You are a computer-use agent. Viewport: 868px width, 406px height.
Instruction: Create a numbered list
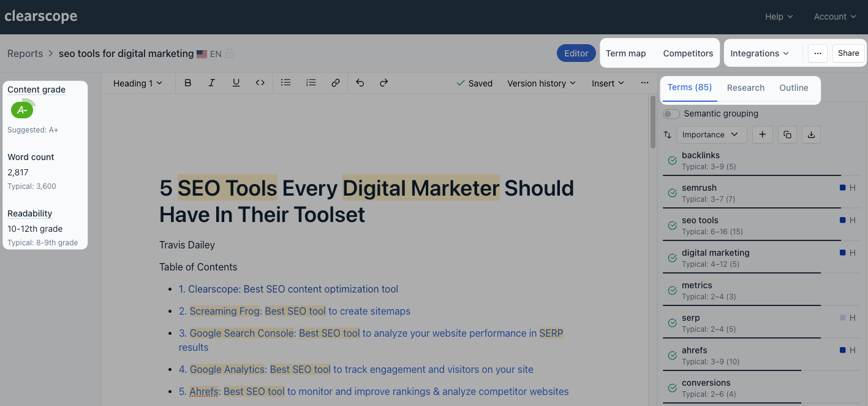pos(311,83)
